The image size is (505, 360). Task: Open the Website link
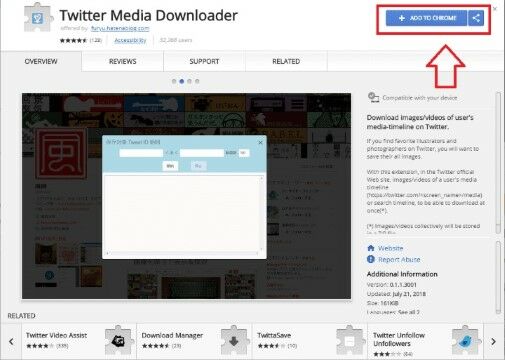pos(390,248)
